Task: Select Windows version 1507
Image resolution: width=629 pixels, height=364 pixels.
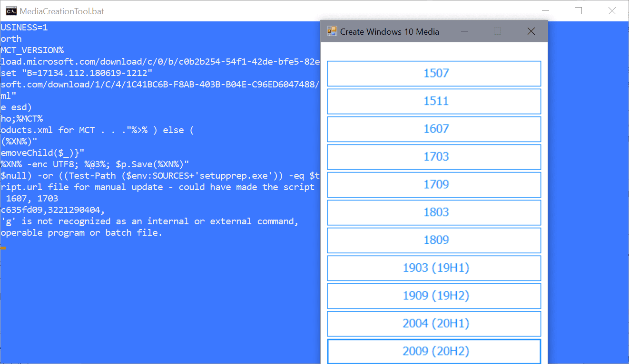Action: pyautogui.click(x=434, y=74)
